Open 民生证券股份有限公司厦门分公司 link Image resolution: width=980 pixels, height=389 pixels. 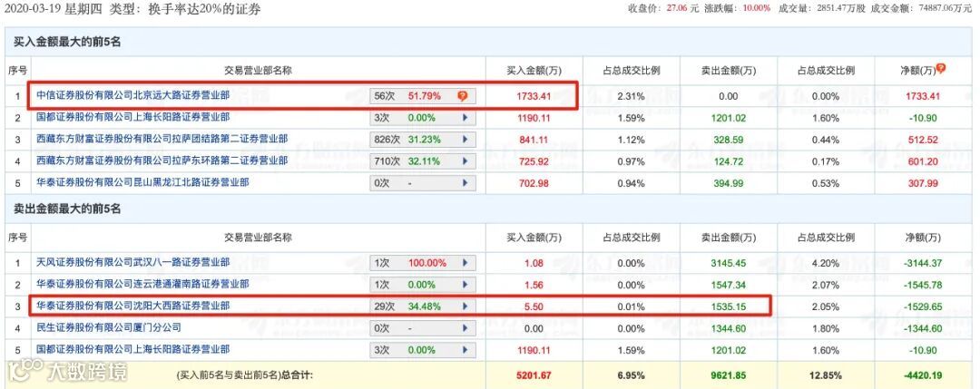tap(109, 327)
